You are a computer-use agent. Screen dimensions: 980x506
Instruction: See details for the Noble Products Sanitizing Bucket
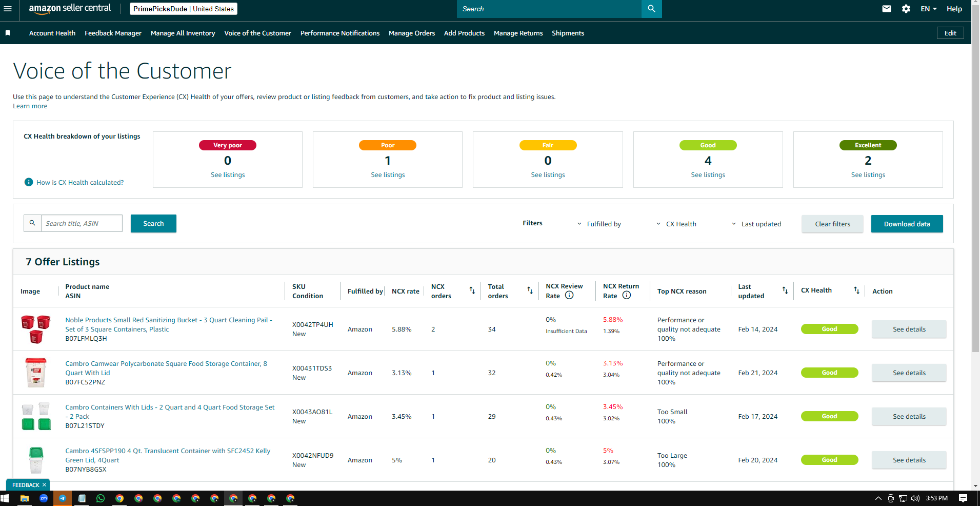tap(909, 329)
